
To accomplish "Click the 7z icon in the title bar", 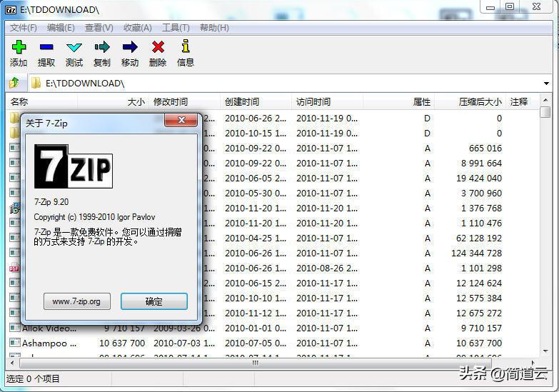I will point(11,9).
